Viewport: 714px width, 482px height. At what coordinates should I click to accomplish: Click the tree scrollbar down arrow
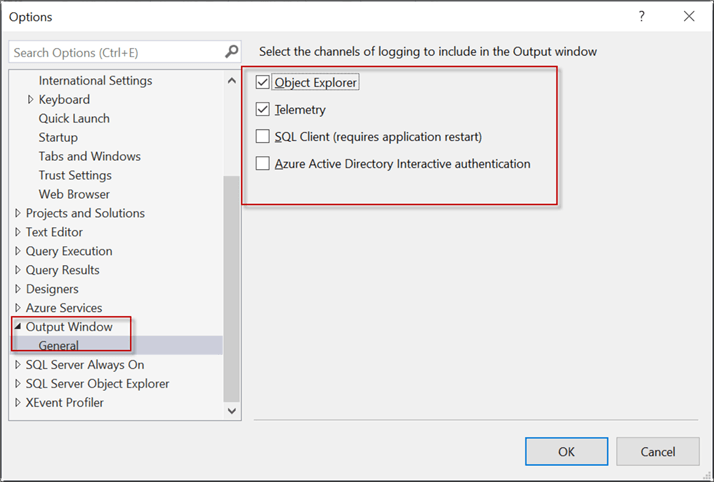pos(232,409)
